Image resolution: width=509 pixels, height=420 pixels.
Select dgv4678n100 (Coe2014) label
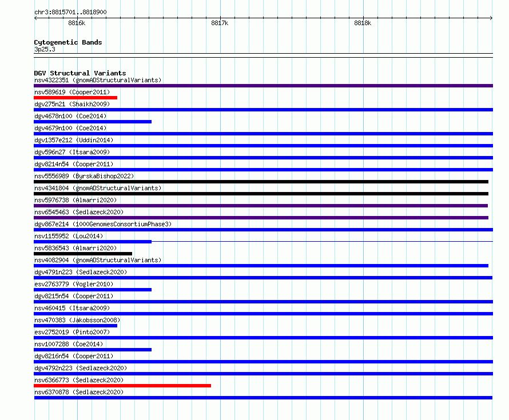pyautogui.click(x=70, y=116)
